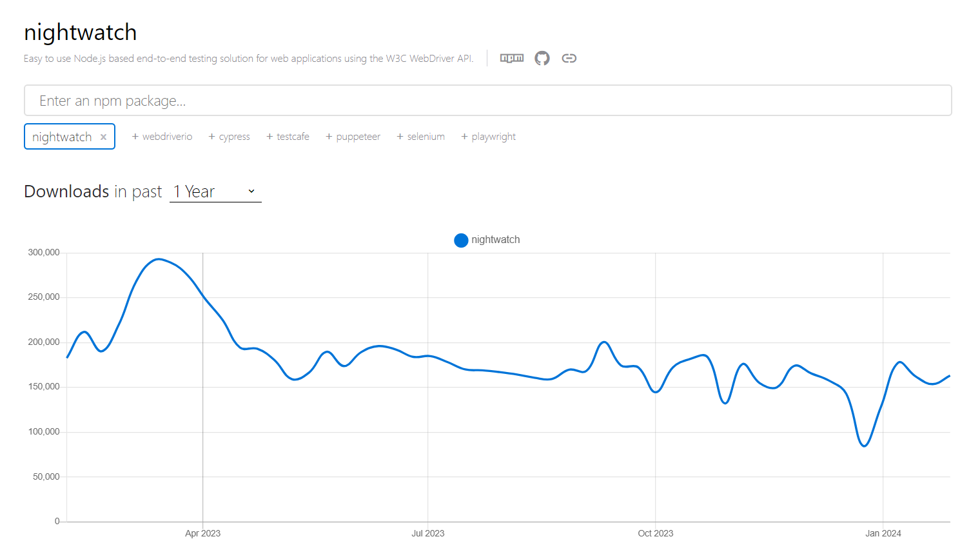Viewport: 980px width, 559px height.
Task: Open the 1 Year time range dropdown
Action: coord(215,191)
